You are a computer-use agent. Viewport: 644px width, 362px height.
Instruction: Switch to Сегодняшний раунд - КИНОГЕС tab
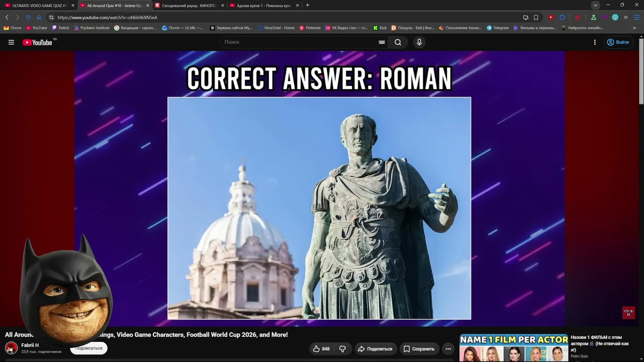(x=189, y=6)
